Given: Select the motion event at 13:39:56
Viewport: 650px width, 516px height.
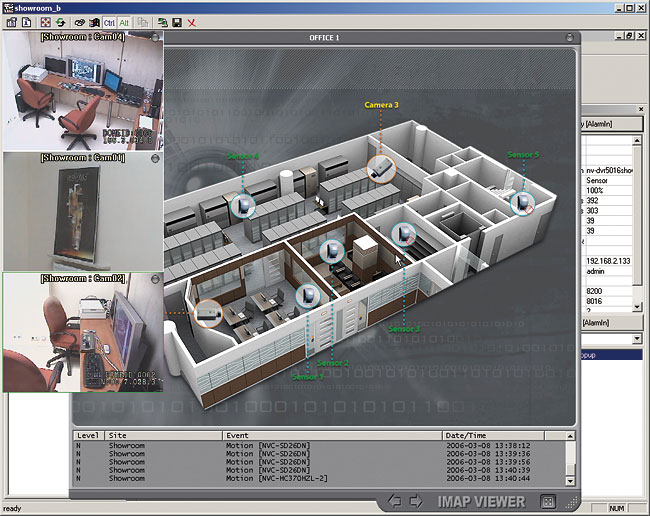Looking at the screenshot, I should pos(319,462).
